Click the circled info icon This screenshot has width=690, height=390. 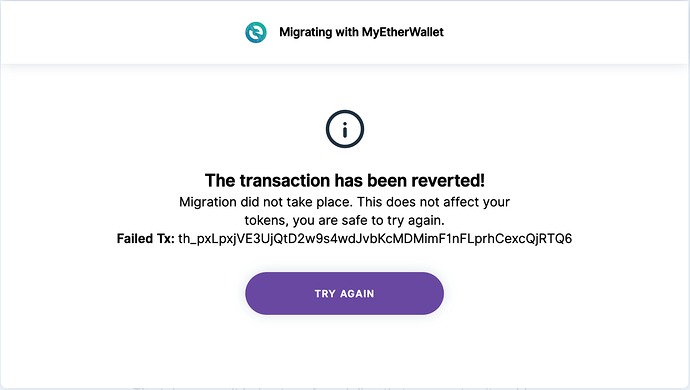(x=345, y=129)
